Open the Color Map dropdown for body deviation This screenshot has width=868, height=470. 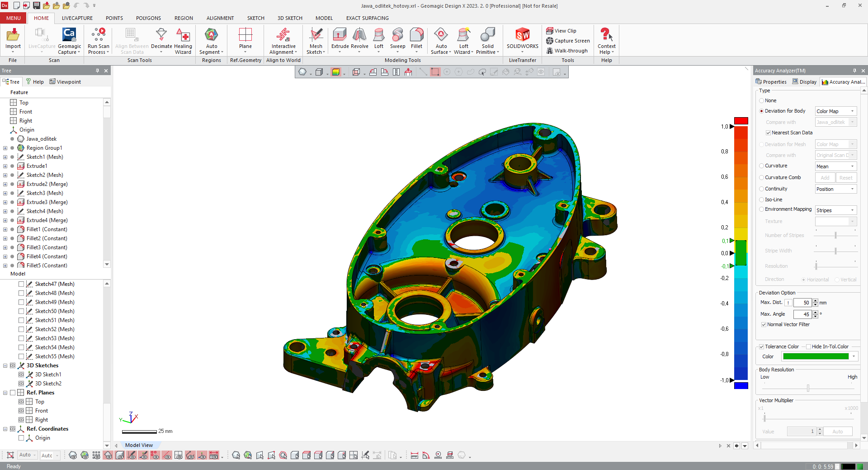(835, 111)
